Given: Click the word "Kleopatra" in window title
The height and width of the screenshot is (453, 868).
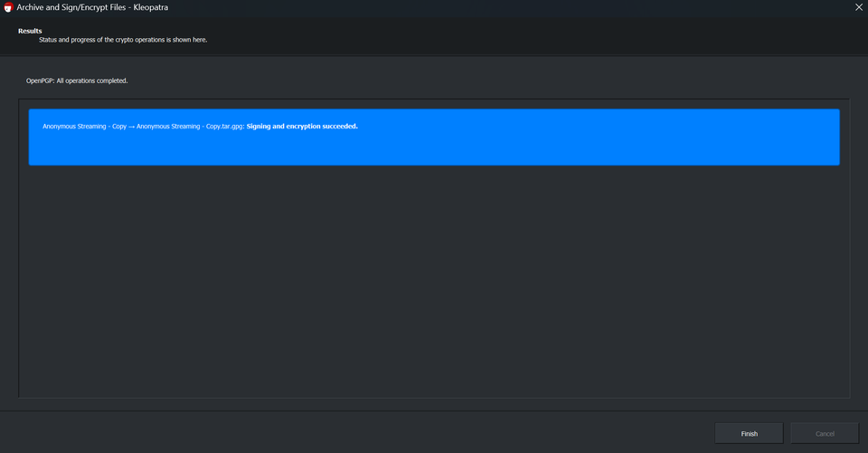Looking at the screenshot, I should 151,7.
